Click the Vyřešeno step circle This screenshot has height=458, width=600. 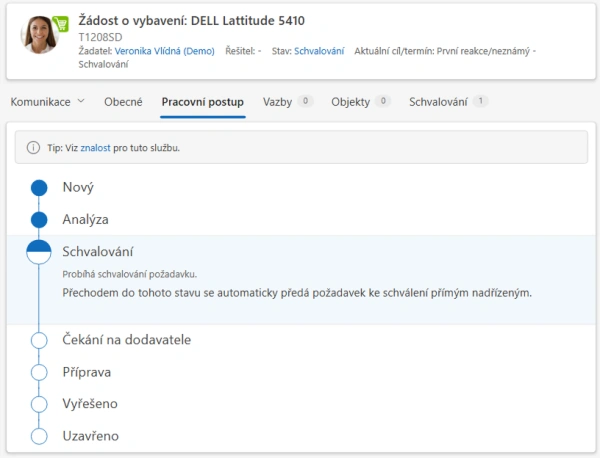[x=39, y=404]
